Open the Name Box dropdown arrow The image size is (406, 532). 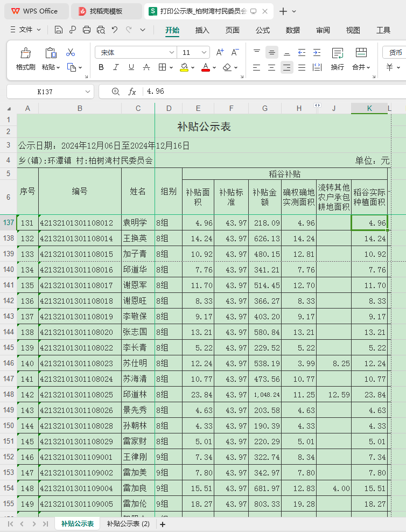tap(88, 92)
